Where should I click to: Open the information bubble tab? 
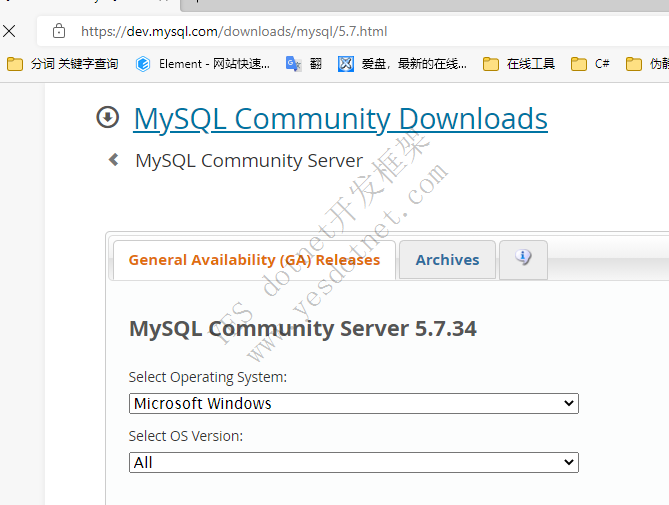pyautogui.click(x=523, y=260)
